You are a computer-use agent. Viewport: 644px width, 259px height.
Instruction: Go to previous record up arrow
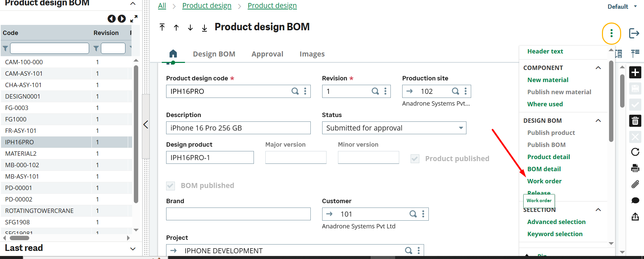point(176,28)
